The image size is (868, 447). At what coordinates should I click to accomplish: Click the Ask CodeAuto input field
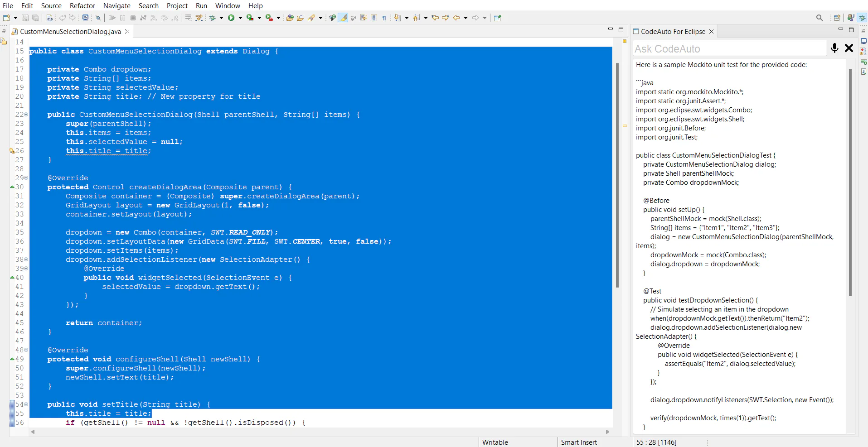pos(730,48)
